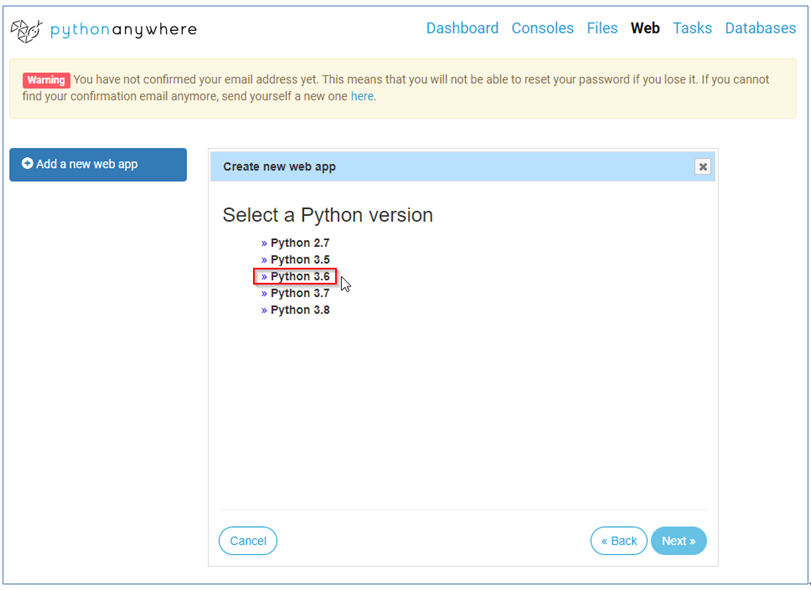Switch to the Web tab

pos(645,28)
